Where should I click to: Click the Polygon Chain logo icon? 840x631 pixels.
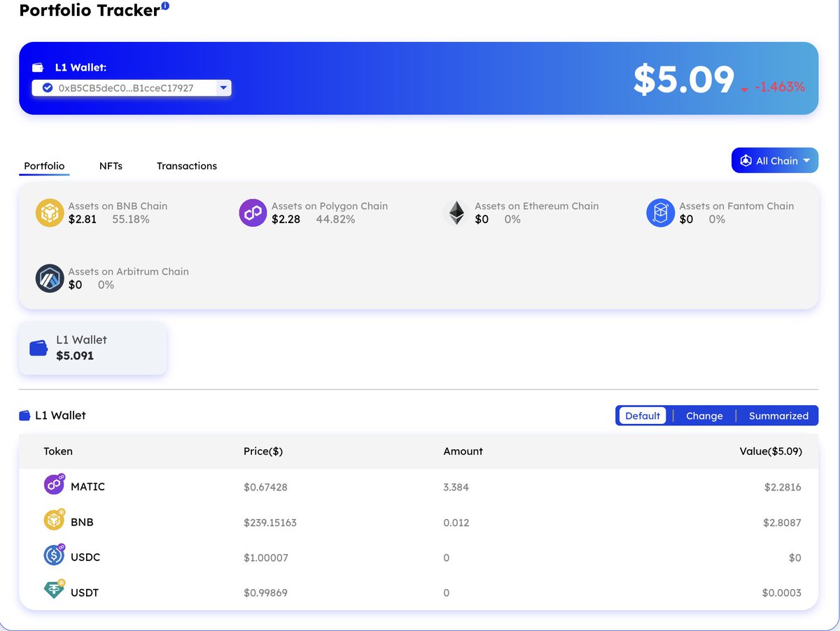pyautogui.click(x=253, y=213)
